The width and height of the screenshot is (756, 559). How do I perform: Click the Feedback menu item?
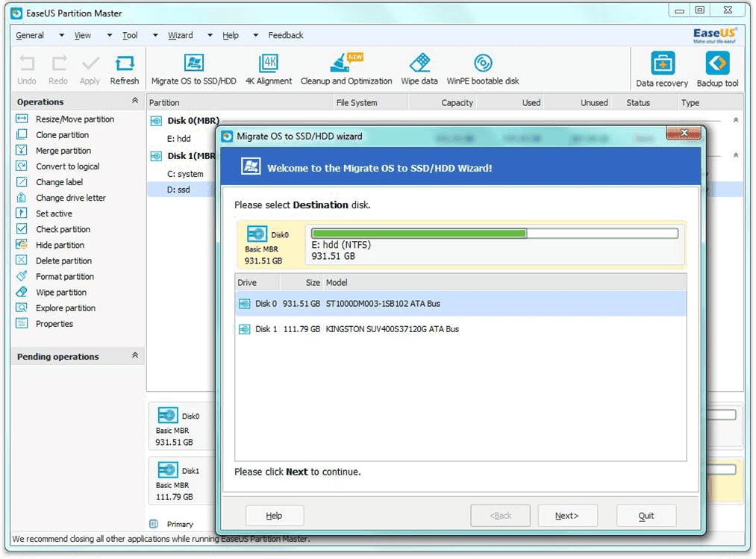[x=285, y=35]
